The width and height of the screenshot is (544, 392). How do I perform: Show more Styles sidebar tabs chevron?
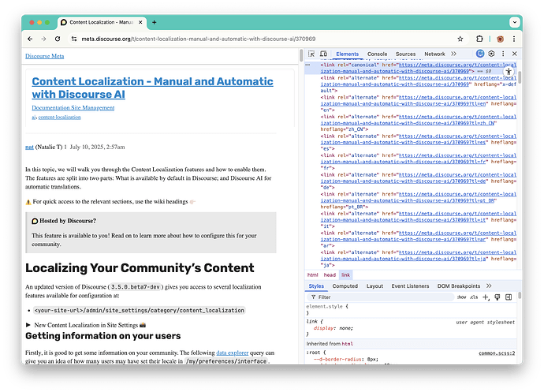point(489,286)
